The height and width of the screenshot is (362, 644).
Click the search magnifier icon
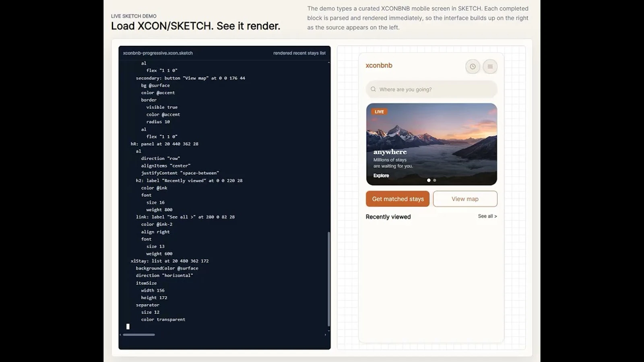coord(373,89)
